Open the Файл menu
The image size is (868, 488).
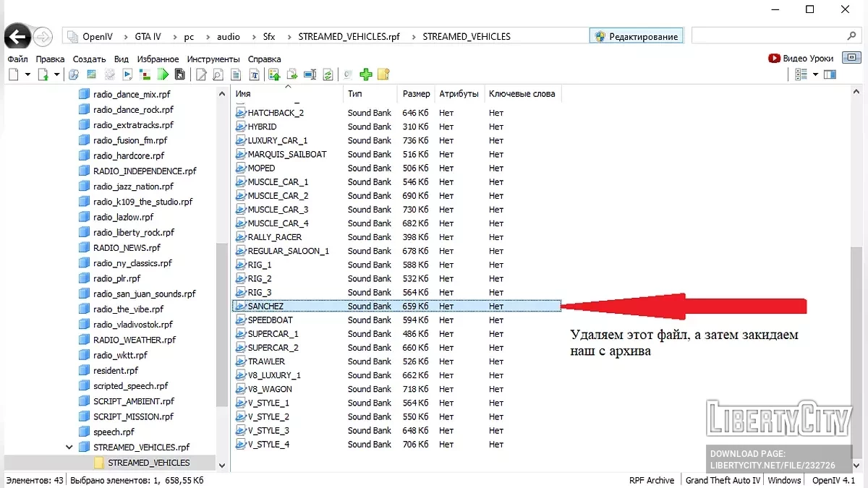[x=17, y=59]
